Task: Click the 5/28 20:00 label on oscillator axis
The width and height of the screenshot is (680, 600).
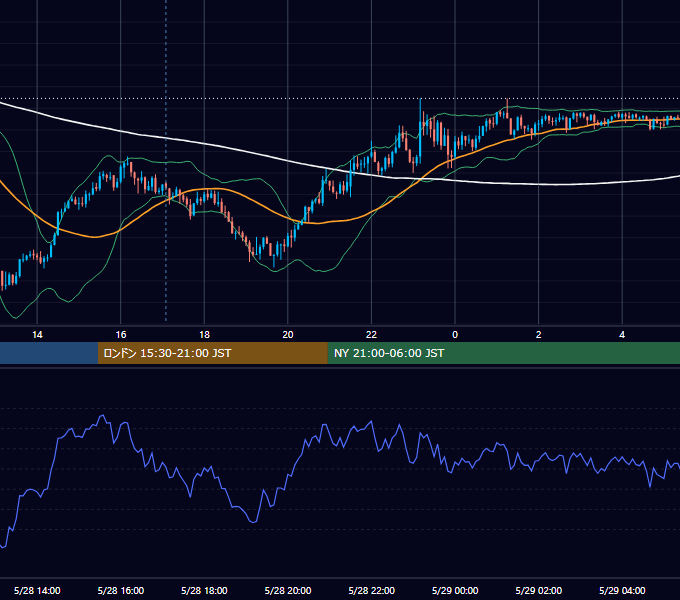Action: click(288, 590)
